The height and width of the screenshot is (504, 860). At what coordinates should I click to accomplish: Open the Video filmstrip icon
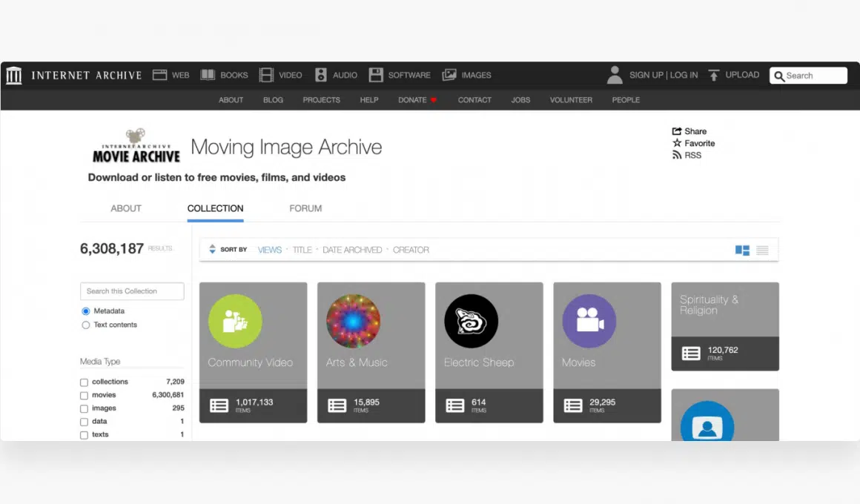click(x=266, y=75)
